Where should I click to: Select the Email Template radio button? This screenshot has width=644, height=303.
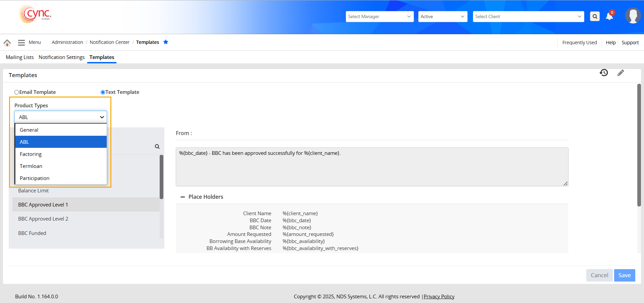click(x=17, y=92)
